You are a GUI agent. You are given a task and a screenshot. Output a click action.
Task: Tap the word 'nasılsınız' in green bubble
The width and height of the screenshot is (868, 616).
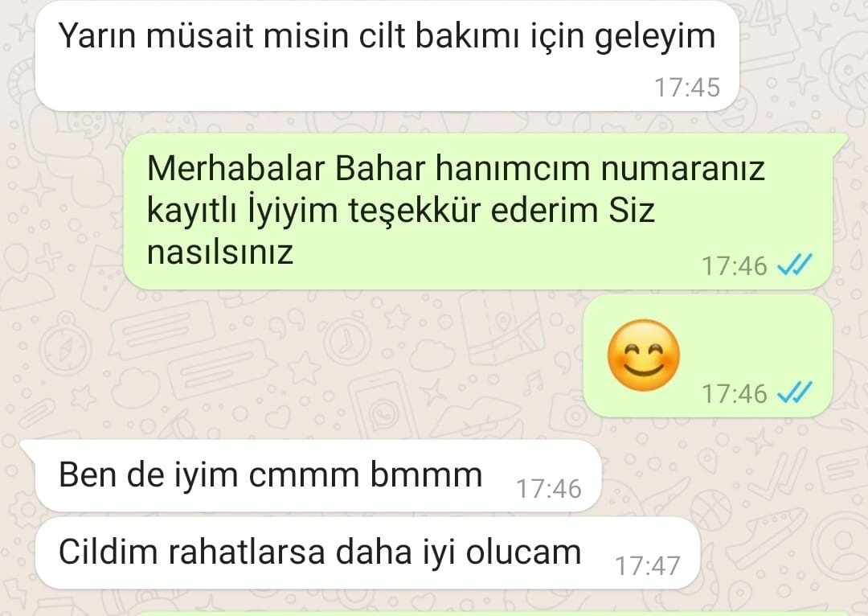(219, 252)
